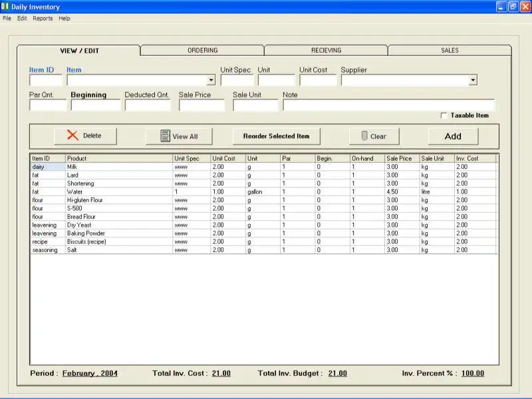Click into the Deducted Qnt. field
The width and height of the screenshot is (532, 399).
click(148, 105)
